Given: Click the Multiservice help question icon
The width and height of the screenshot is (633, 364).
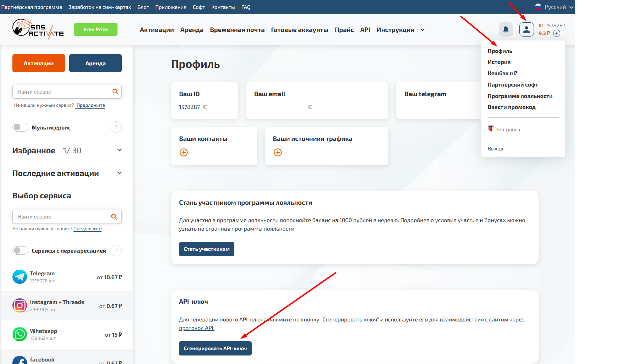Looking at the screenshot, I should coord(116,127).
